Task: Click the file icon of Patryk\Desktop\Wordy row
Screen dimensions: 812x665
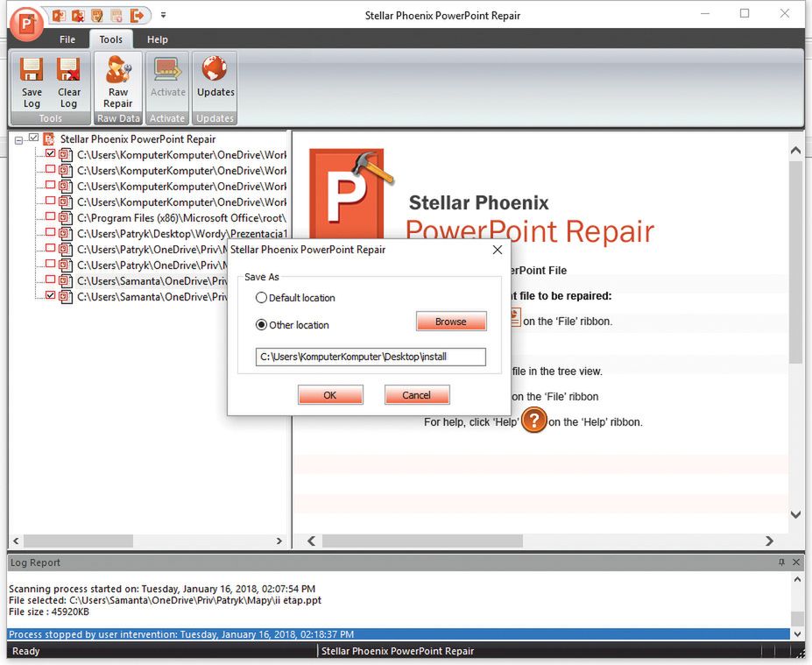Action: click(65, 234)
